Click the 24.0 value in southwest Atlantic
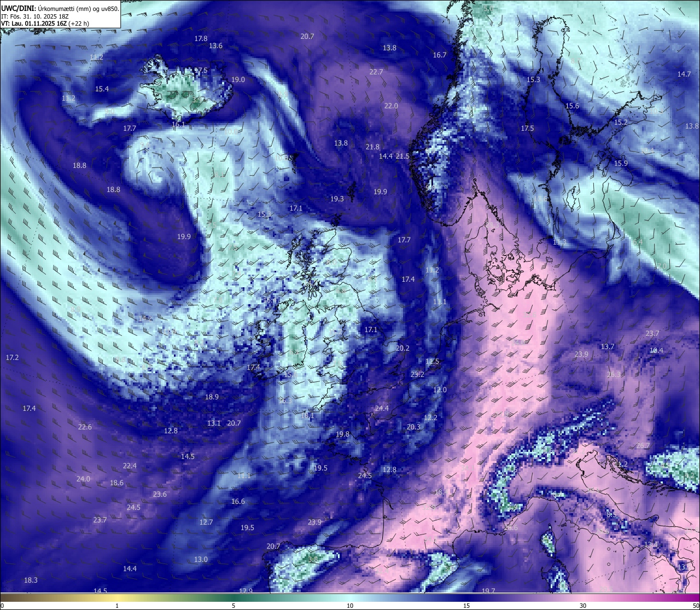 83,479
